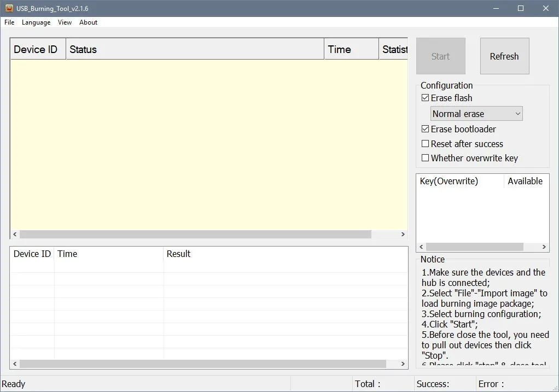Click the USB Burning Tool title bar icon
Viewport: 559px width, 392px height.
point(9,8)
